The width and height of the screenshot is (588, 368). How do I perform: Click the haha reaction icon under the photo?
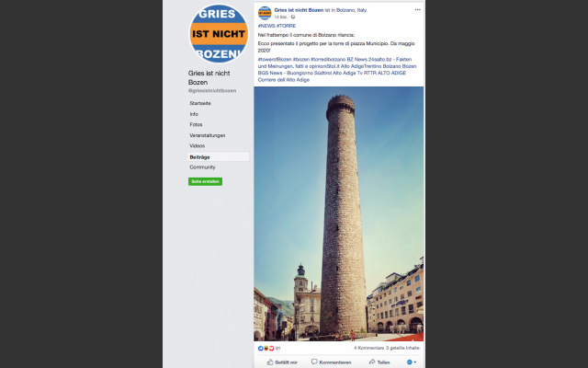pyautogui.click(x=266, y=349)
